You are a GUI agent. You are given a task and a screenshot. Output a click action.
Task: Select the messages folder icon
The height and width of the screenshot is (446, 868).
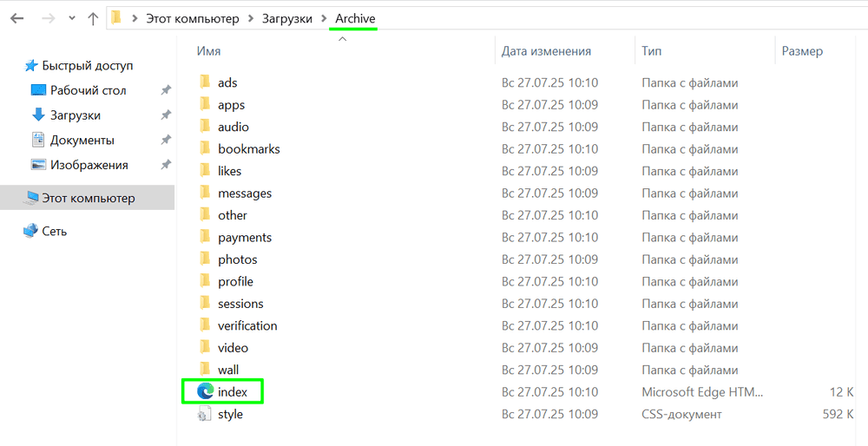pos(205,193)
